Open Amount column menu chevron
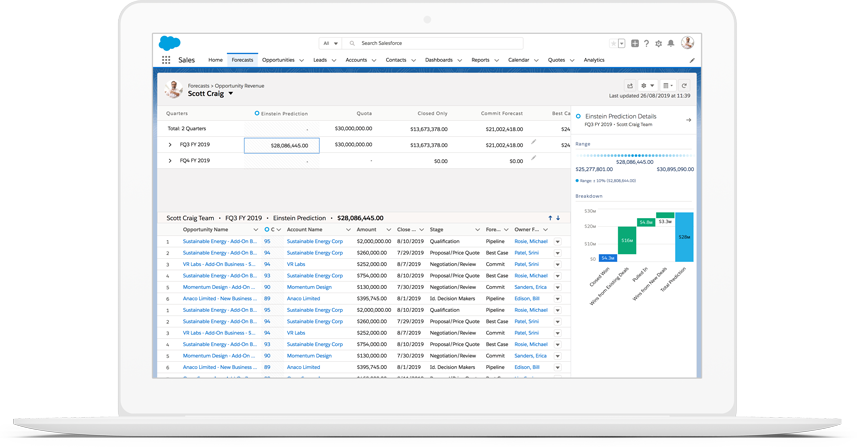 point(389,230)
